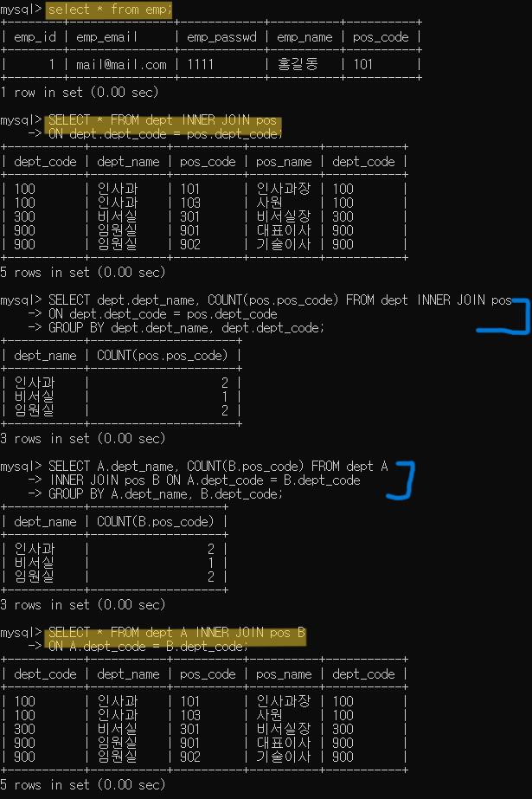Click 'INNER JOIN pos B ON A.dept_code = B.dept_code' line
532x799 pixels.
tap(204, 480)
